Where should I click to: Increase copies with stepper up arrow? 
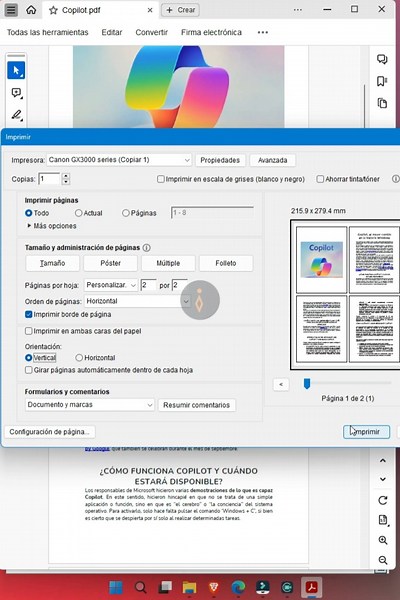(66, 176)
